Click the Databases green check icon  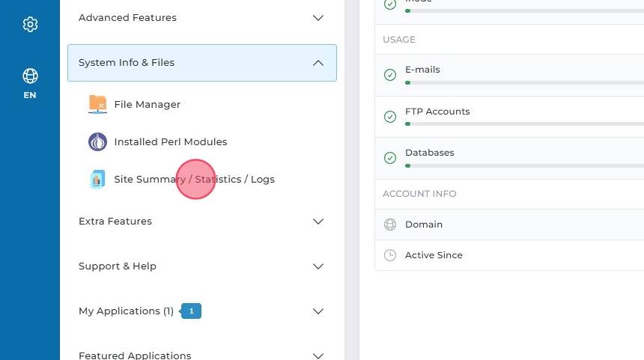pos(389,158)
